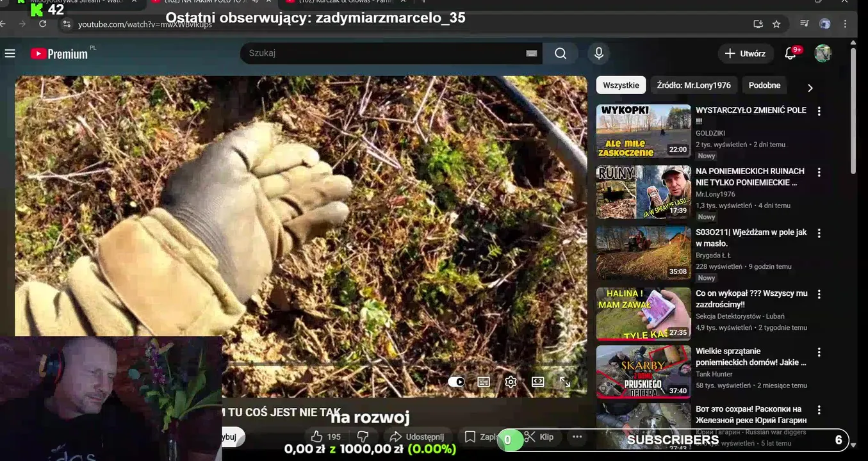Viewport: 868px width, 461px height.
Task: Open title Вот это сохран! Раскопки
Action: tap(751, 414)
